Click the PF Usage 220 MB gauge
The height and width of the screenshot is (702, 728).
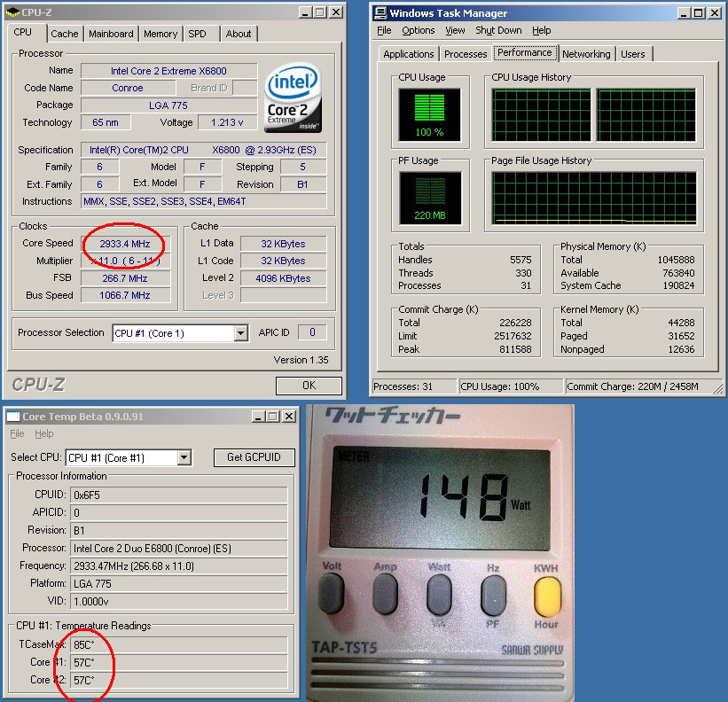tap(430, 199)
